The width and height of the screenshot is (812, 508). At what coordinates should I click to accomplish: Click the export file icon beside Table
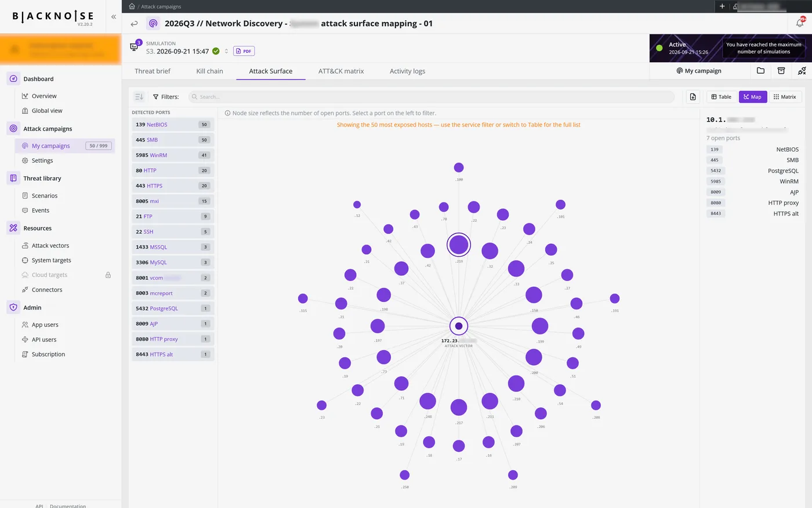point(693,97)
